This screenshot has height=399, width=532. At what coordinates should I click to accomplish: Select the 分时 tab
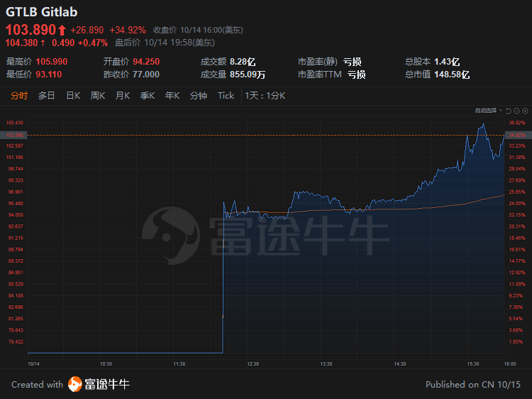coord(19,96)
